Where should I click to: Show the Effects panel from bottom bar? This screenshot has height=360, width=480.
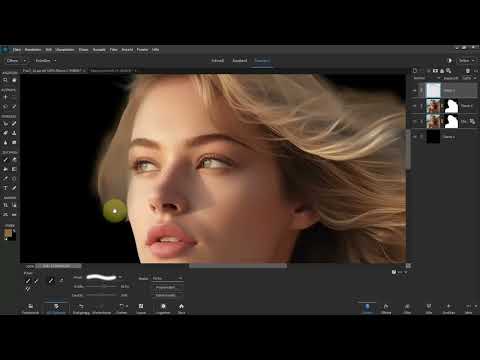coord(386,308)
